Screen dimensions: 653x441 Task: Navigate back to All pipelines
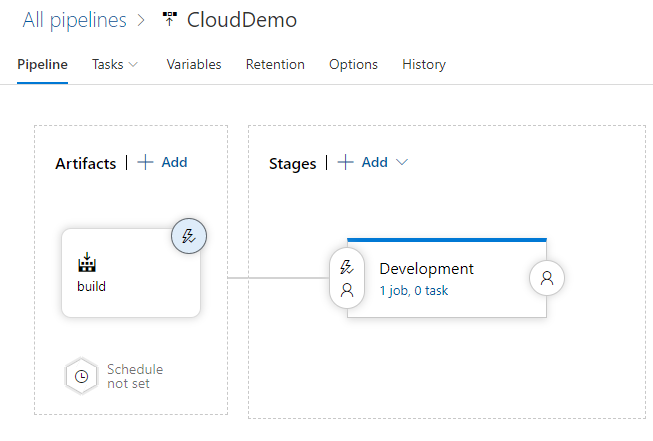75,20
